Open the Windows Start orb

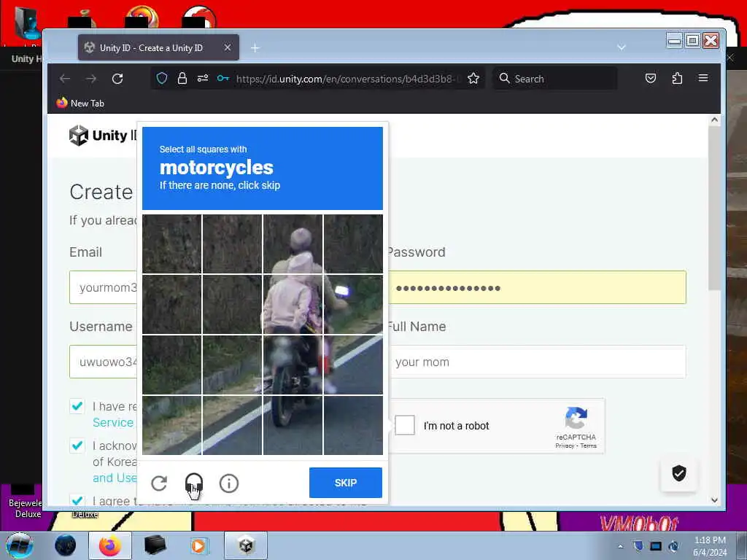coord(20,545)
